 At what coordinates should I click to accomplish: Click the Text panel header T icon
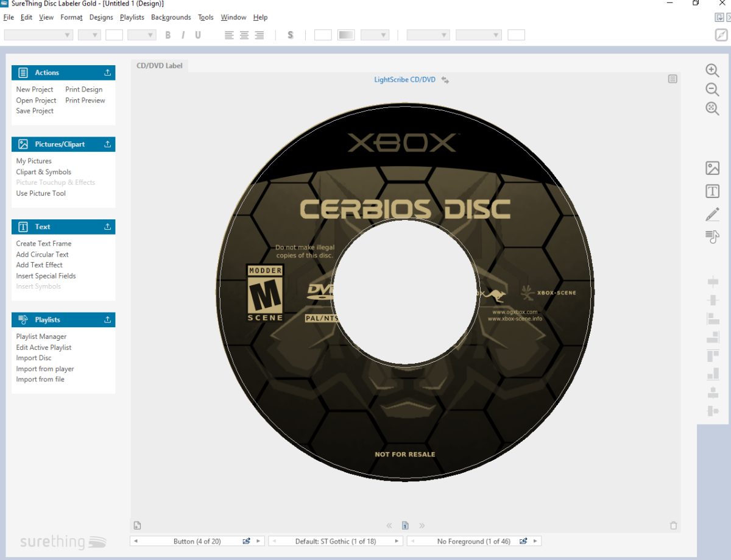coord(23,227)
